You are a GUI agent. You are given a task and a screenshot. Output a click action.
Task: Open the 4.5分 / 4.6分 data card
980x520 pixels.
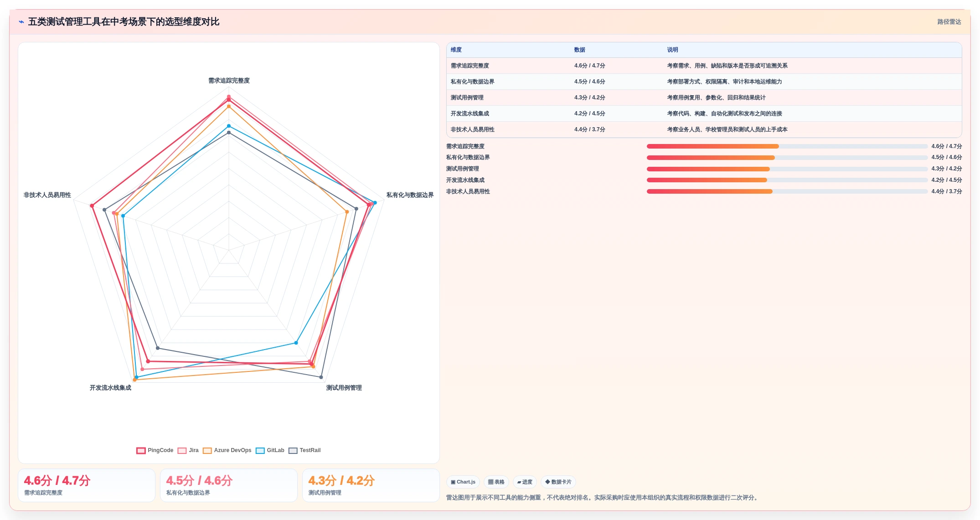pos(229,485)
